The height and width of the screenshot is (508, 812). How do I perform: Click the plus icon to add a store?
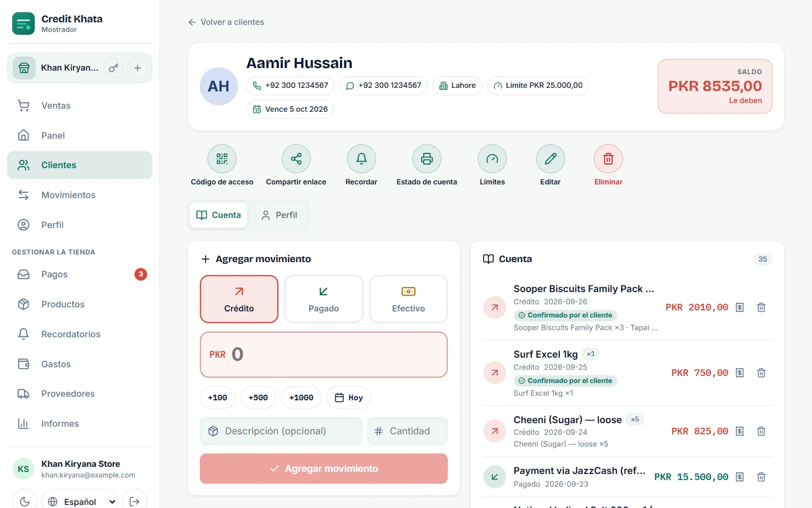[x=138, y=68]
